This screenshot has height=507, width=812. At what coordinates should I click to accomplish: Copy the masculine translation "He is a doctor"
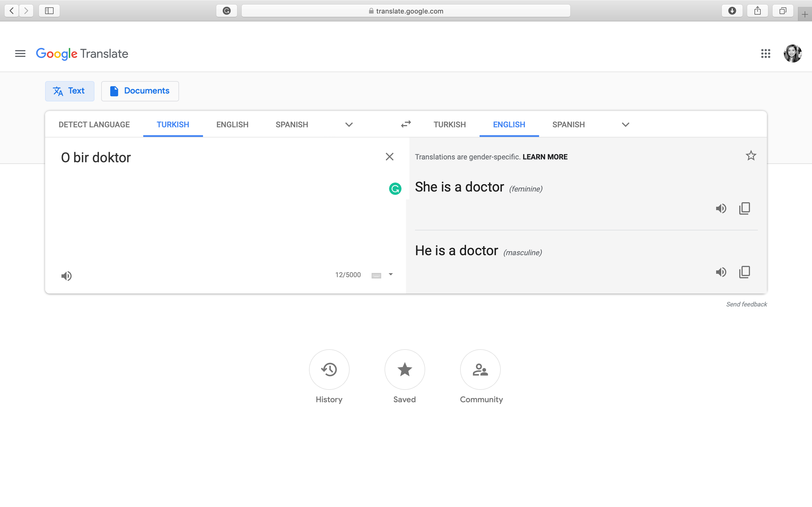point(744,272)
